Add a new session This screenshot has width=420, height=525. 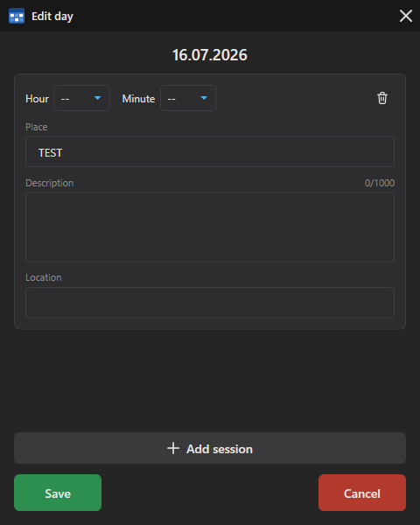pyautogui.click(x=210, y=448)
